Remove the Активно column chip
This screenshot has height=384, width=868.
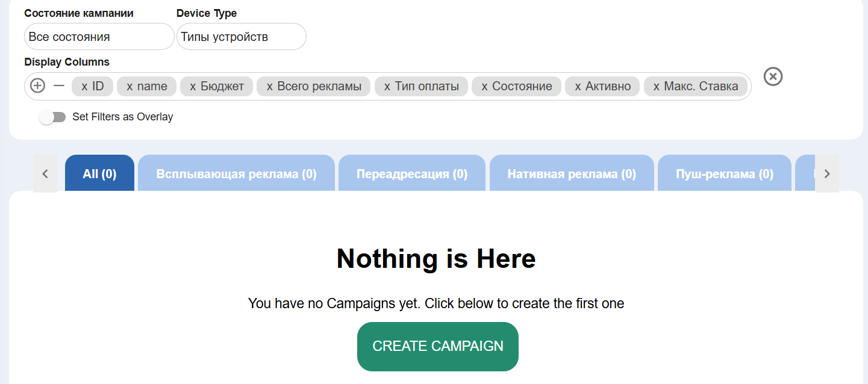pyautogui.click(x=578, y=87)
